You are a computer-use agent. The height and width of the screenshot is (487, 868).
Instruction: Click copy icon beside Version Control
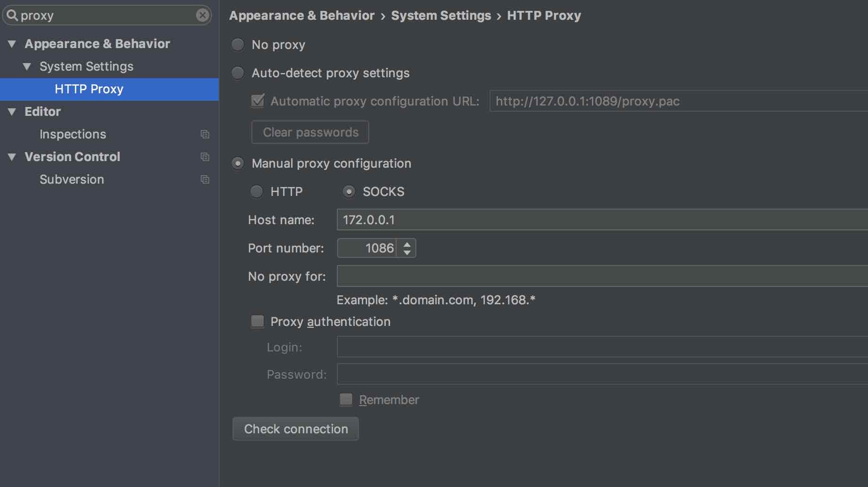click(205, 157)
